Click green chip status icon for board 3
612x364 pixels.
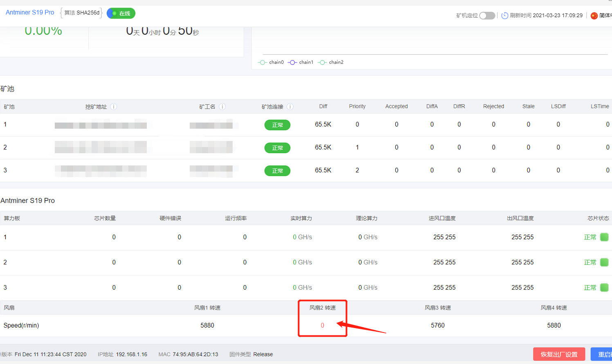[604, 288]
